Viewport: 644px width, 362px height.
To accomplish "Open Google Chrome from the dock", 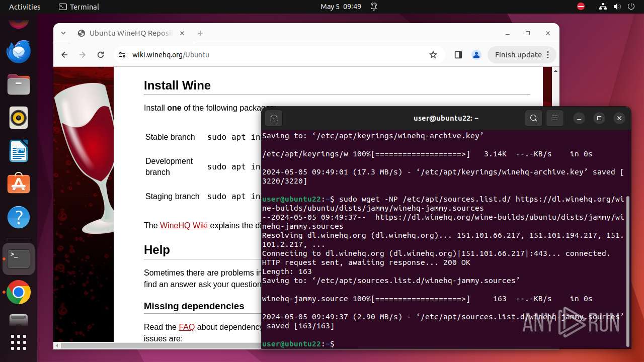I will coord(19,292).
